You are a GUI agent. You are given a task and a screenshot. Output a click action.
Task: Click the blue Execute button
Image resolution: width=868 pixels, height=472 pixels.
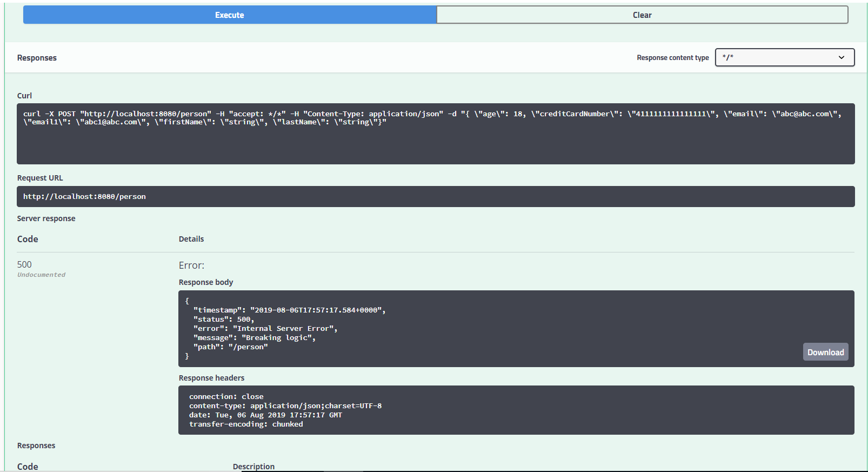[230, 15]
